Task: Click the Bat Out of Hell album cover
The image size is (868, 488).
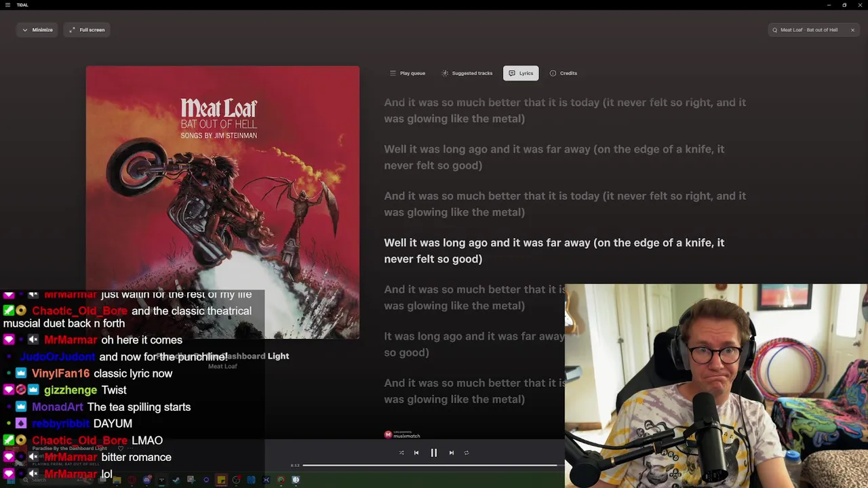Action: (x=222, y=202)
